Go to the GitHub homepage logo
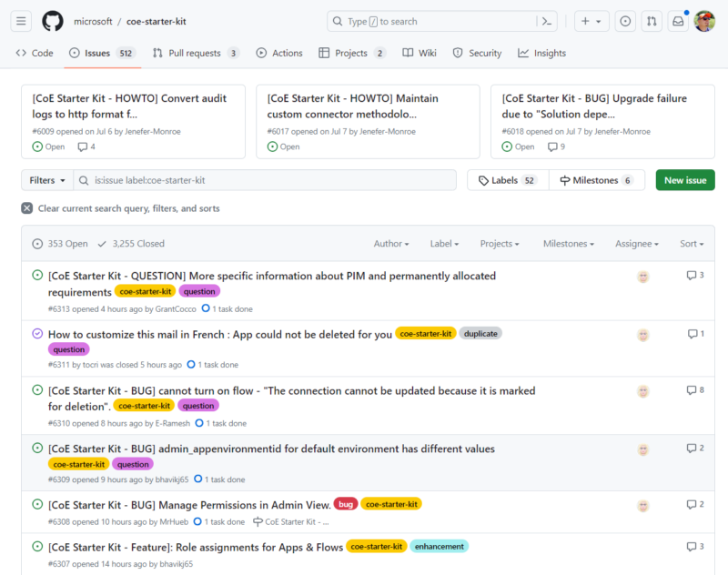The width and height of the screenshot is (728, 575). point(53,21)
